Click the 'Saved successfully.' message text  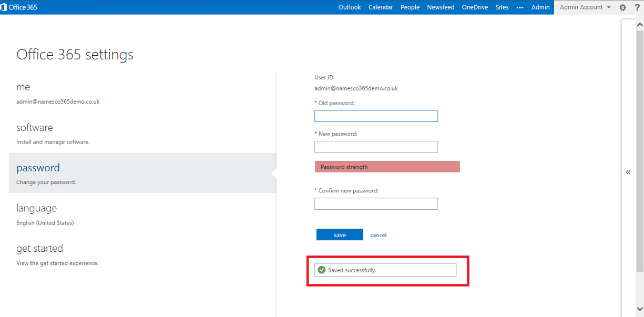(x=352, y=270)
